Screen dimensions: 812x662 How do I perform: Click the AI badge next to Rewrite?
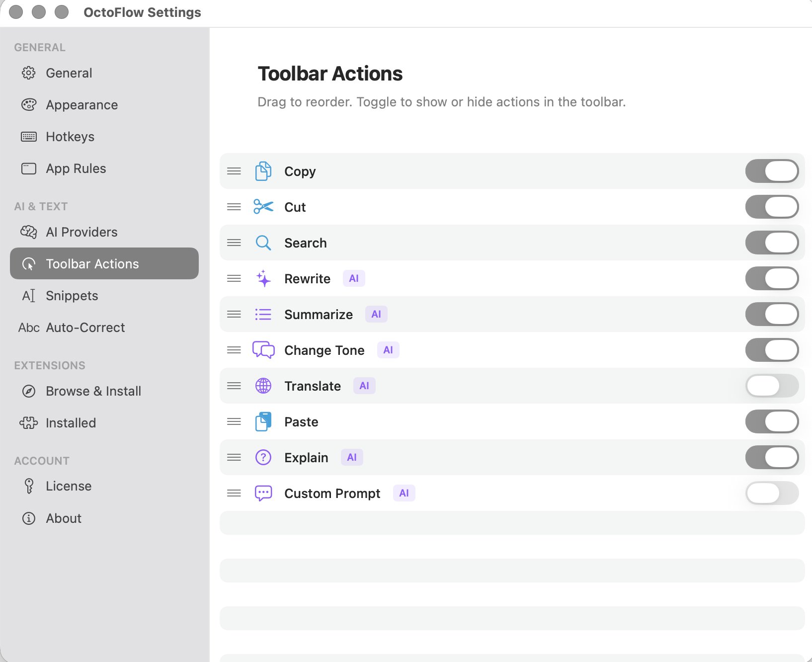click(354, 278)
